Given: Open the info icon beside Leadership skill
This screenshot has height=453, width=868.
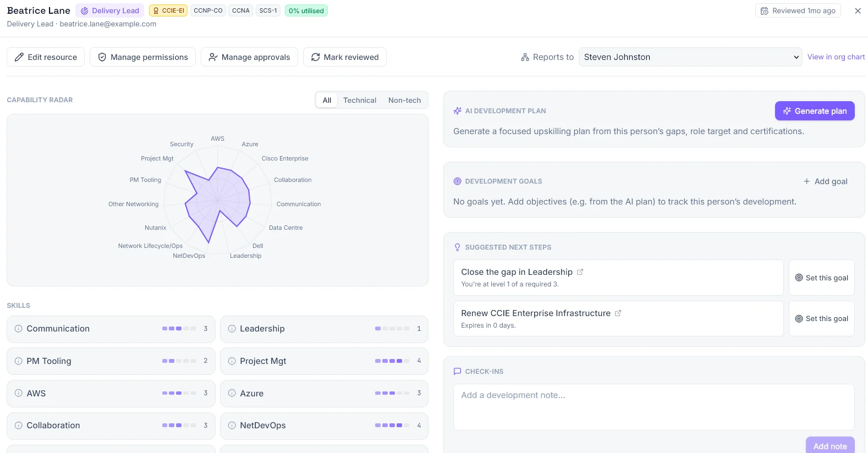Looking at the screenshot, I should (x=232, y=329).
